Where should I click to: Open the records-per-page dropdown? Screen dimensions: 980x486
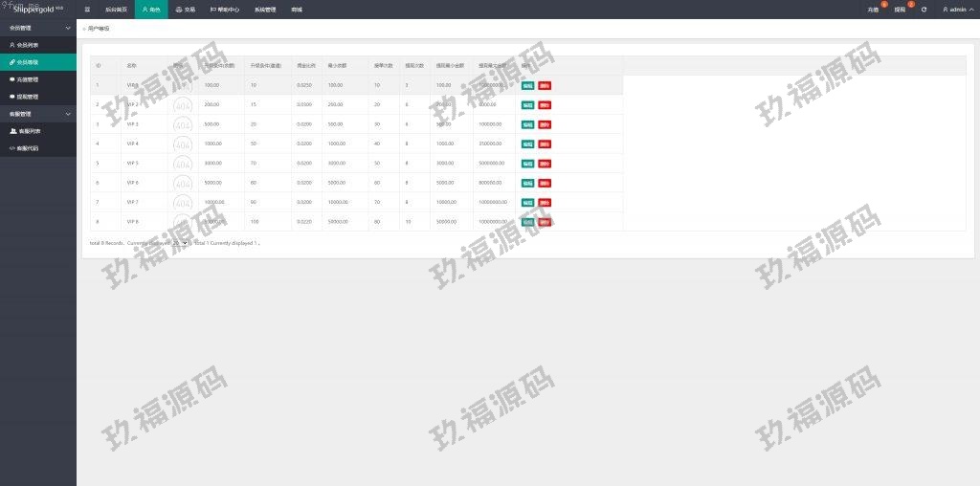[180, 243]
